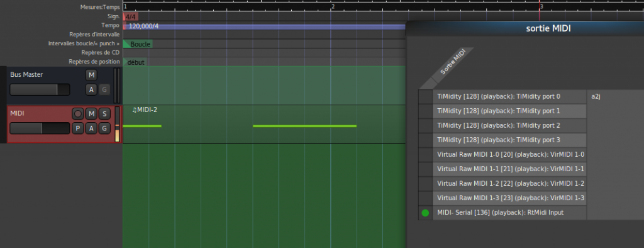Adjust the Bus Master gain fader
This screenshot has height=248, width=644.
(x=40, y=89)
